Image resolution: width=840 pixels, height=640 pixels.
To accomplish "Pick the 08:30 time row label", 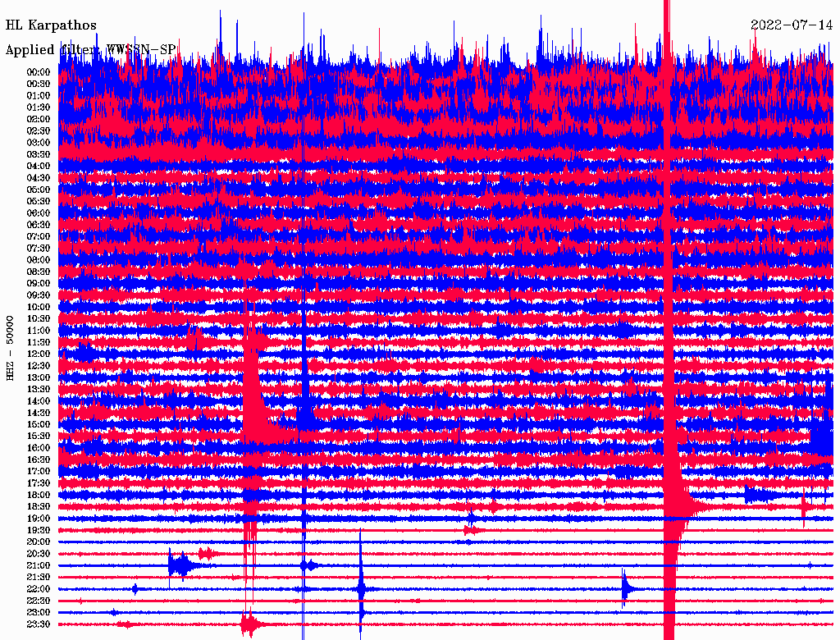I will pos(39,272).
